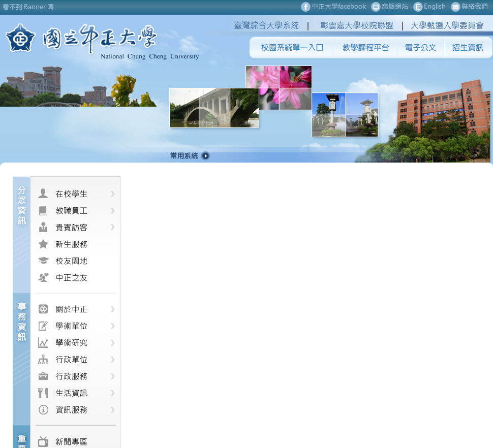Click the 分眾資訊 sidebar section label
Image resolution: width=493 pixels, height=448 pixels.
[22, 206]
